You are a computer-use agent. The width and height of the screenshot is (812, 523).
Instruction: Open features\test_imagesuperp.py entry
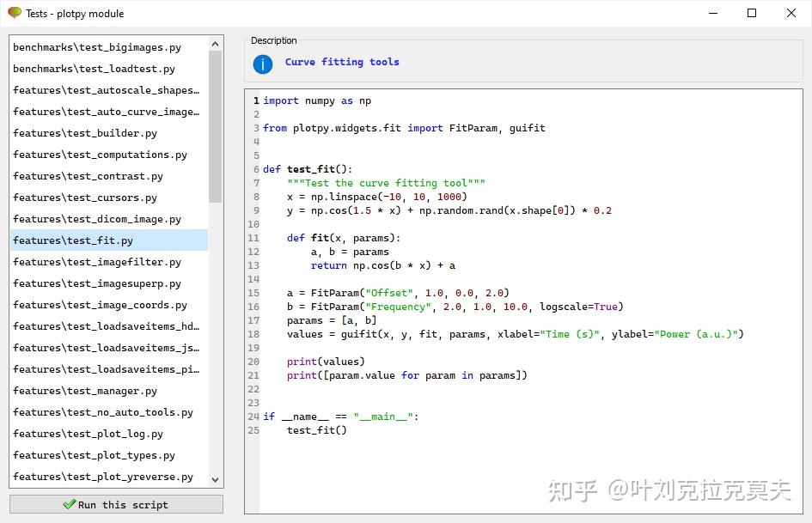pyautogui.click(x=109, y=283)
